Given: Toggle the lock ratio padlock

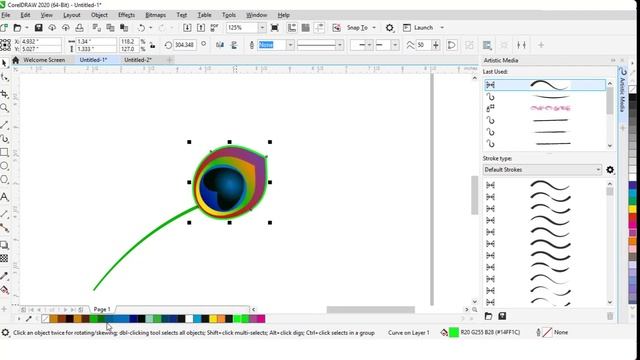Looking at the screenshot, I should coord(153,45).
